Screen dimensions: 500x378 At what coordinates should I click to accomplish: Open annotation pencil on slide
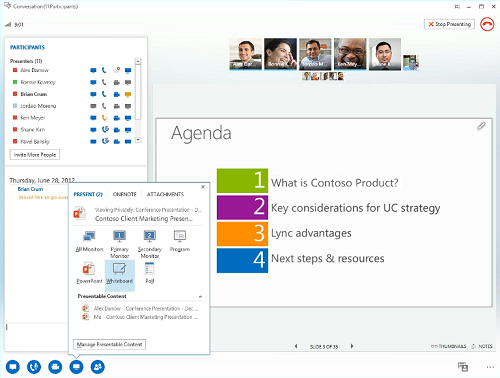(481, 126)
